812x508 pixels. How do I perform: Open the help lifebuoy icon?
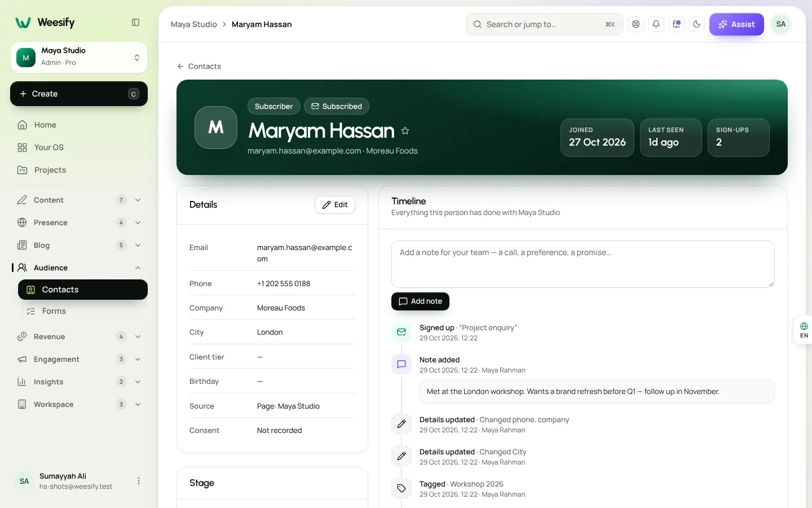pos(636,24)
